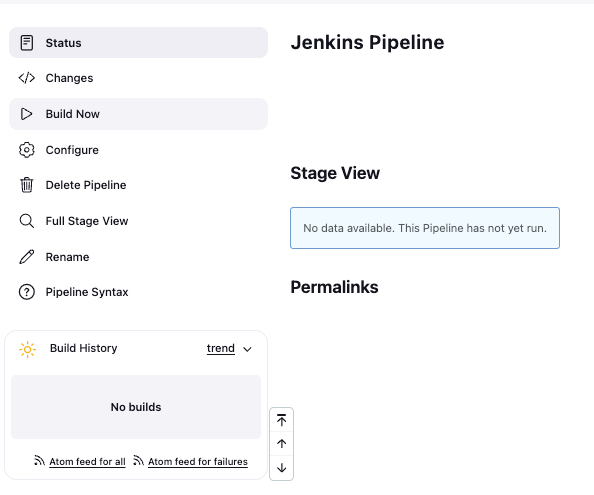
Task: Click the Configure gear icon
Action: 27,150
